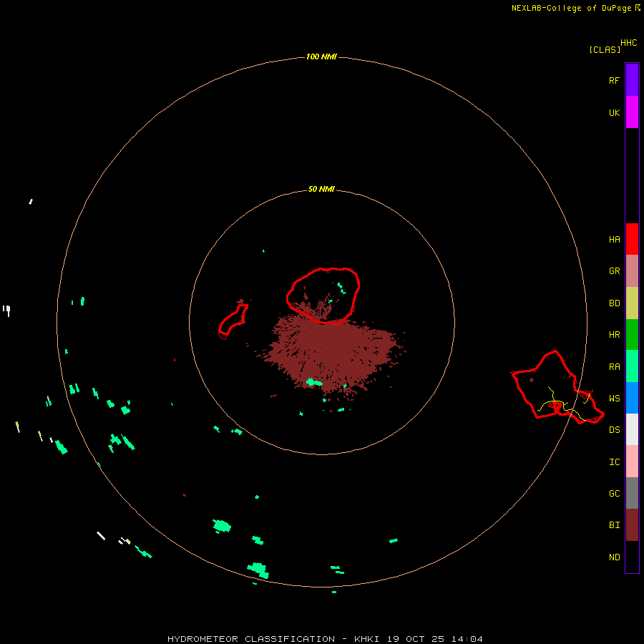Click the large red island outline inside 50 NMI ring

click(x=323, y=296)
